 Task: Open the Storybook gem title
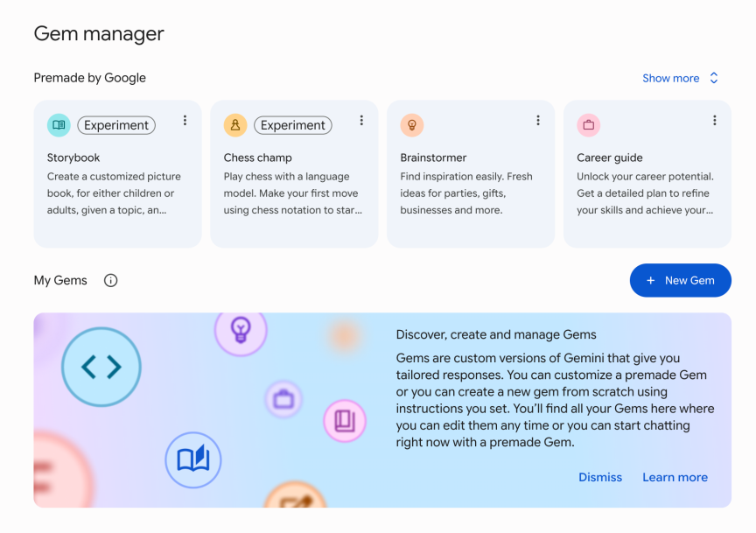pos(73,158)
